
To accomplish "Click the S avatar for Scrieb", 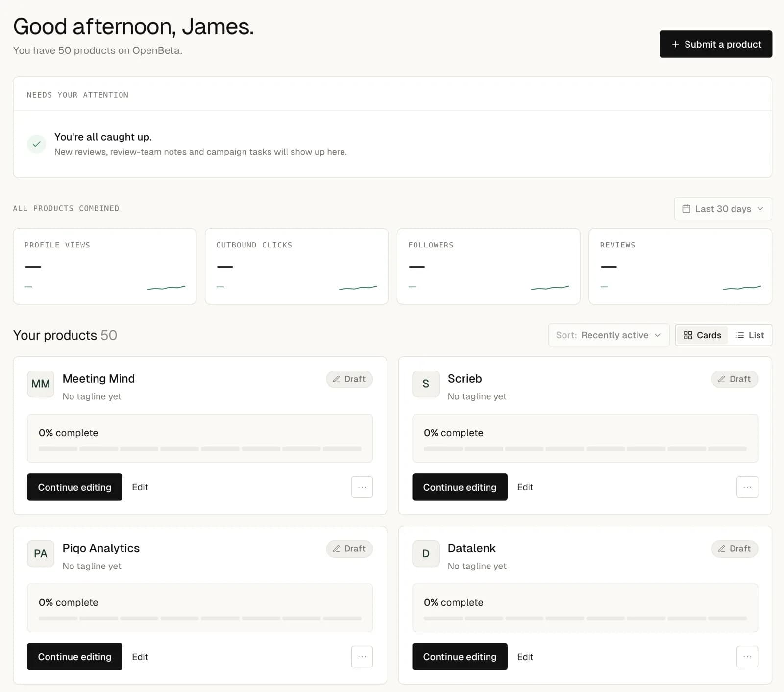I will tap(426, 384).
